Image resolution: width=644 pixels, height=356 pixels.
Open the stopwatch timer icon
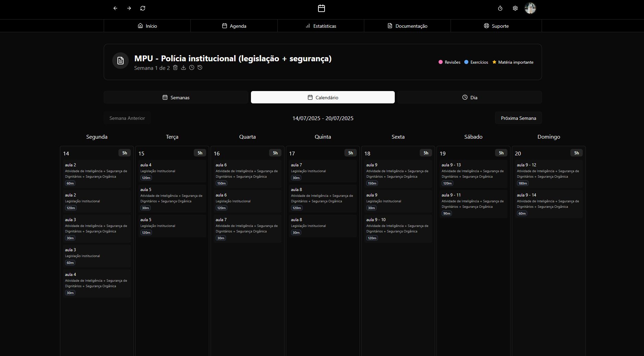[500, 8]
